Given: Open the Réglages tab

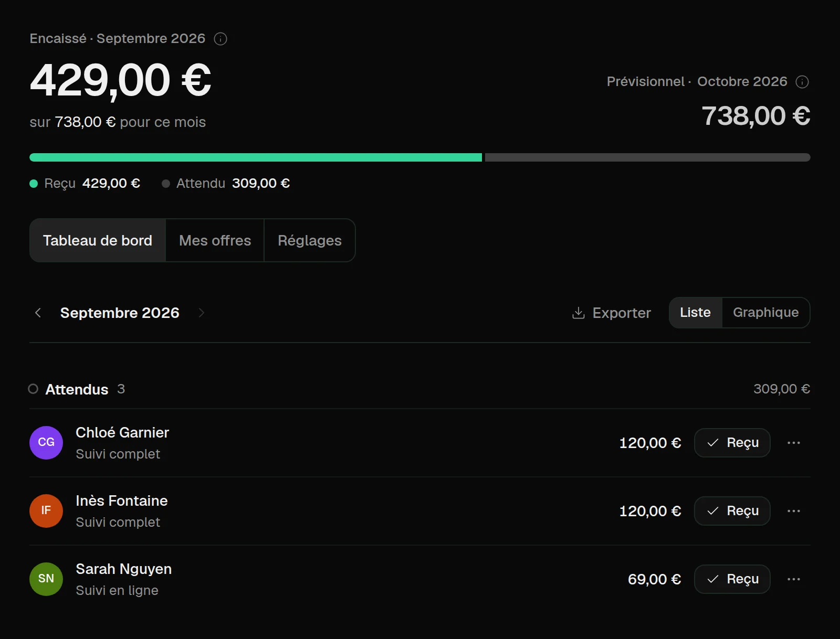Looking at the screenshot, I should point(310,240).
